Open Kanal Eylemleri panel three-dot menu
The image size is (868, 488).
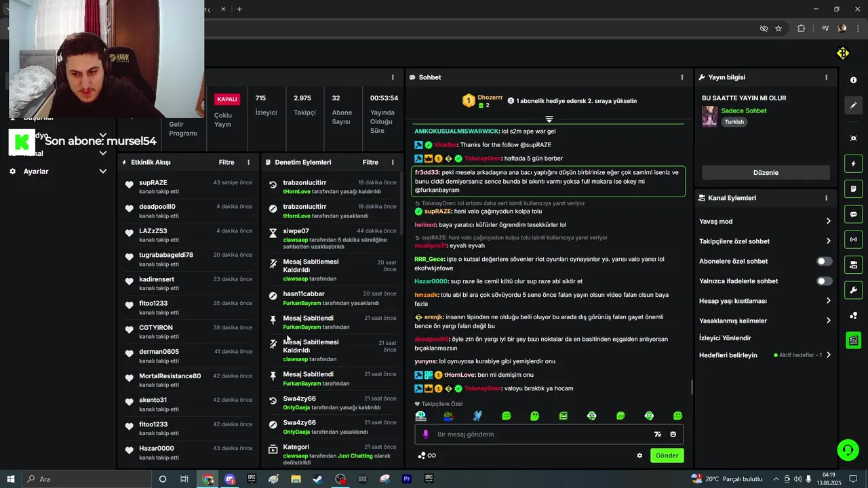pyautogui.click(x=826, y=198)
